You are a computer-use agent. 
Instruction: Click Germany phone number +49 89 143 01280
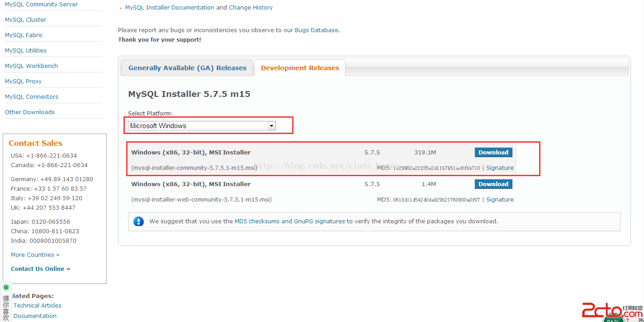(x=66, y=179)
